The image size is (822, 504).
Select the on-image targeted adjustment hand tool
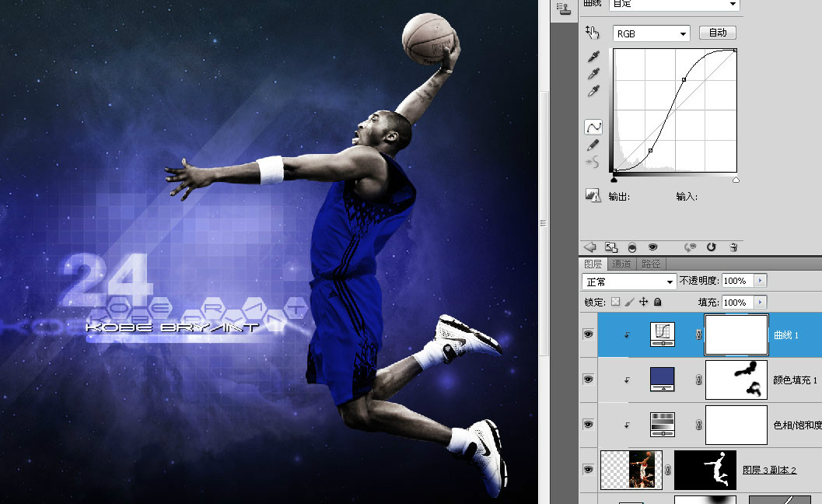(x=593, y=33)
